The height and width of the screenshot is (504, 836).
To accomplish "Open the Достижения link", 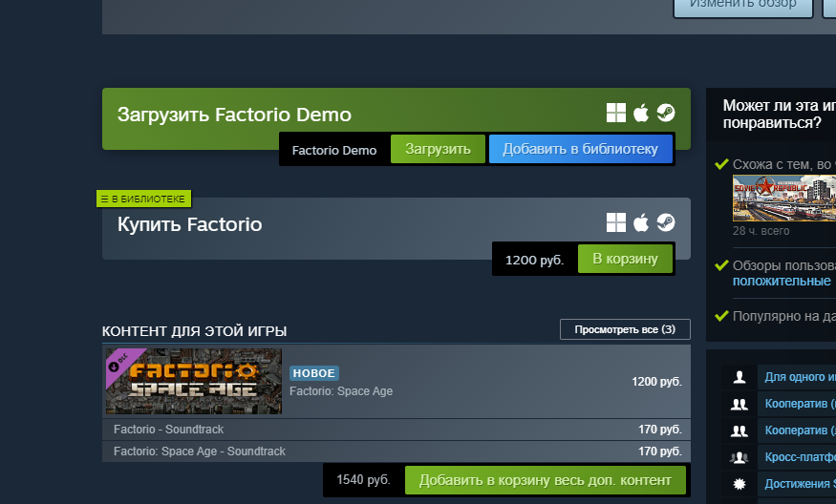I will pyautogui.click(x=800, y=484).
